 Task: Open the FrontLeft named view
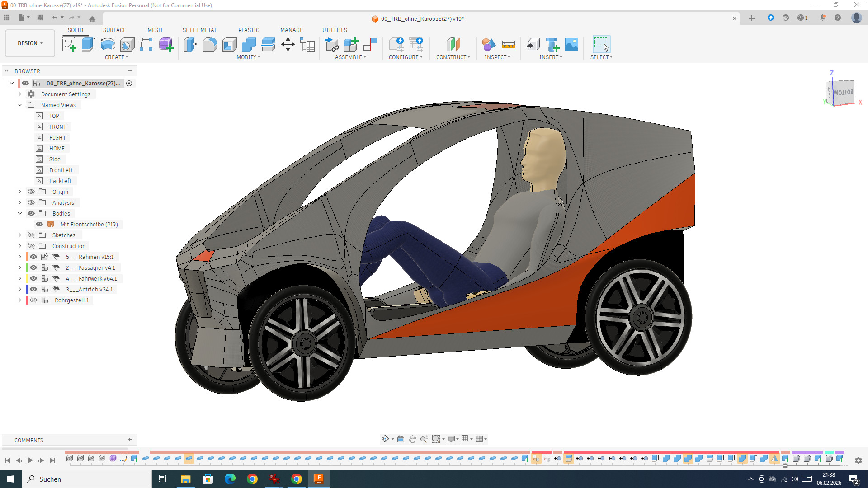coord(61,170)
